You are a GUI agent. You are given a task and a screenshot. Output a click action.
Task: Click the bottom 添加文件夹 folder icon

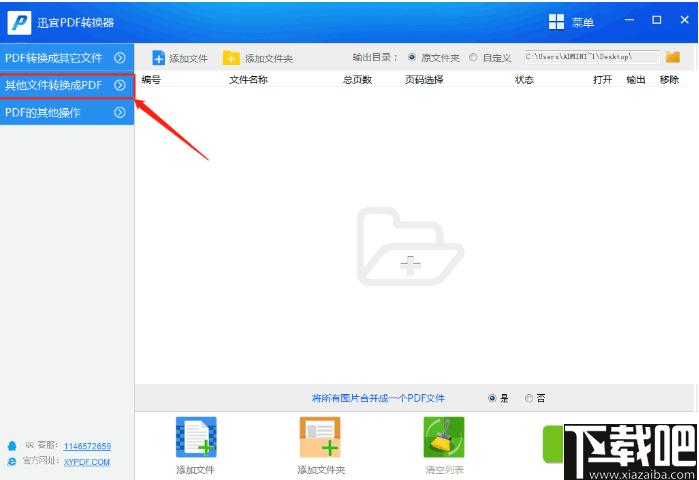[320, 437]
